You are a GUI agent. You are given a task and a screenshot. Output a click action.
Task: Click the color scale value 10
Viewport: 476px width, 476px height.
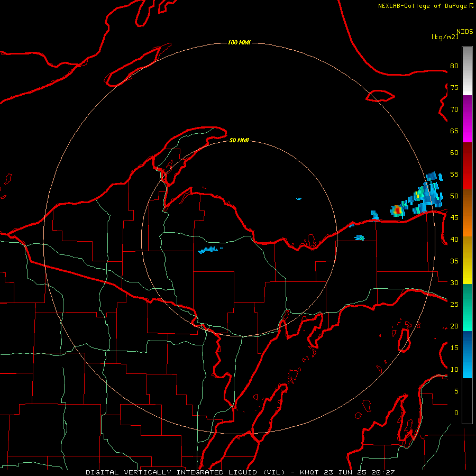[x=454, y=370]
